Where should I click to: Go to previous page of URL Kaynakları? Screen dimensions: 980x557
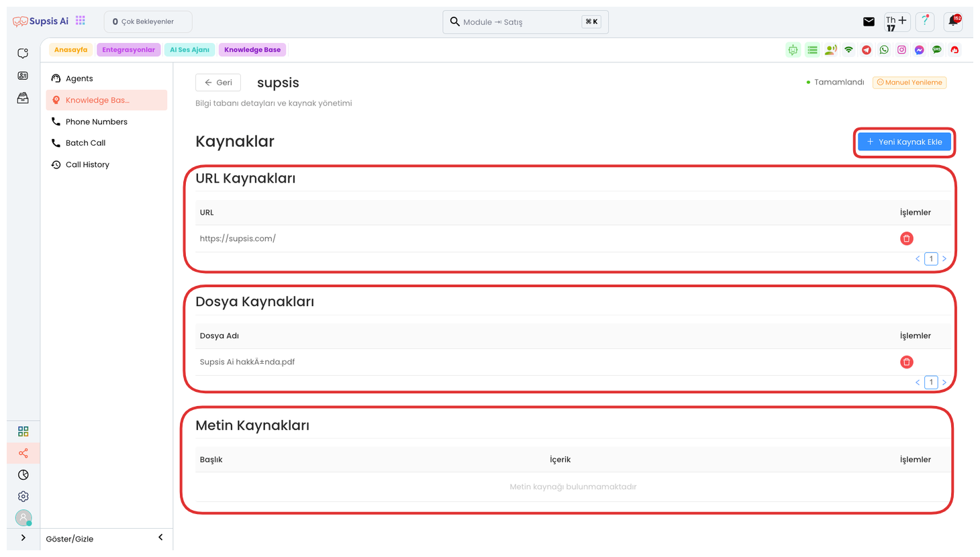point(918,258)
